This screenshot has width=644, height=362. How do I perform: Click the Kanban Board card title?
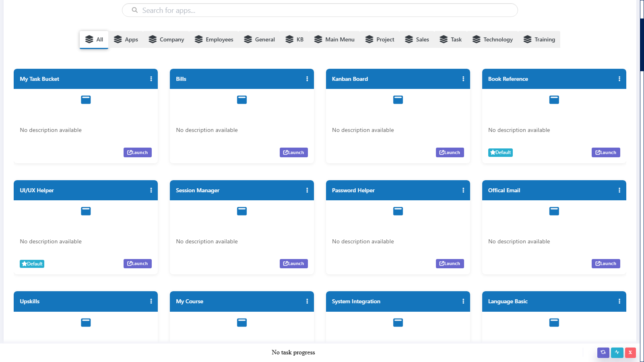[x=350, y=79]
